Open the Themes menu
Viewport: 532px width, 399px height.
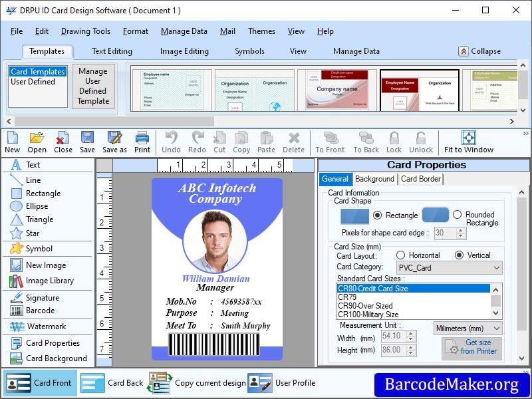261,31
